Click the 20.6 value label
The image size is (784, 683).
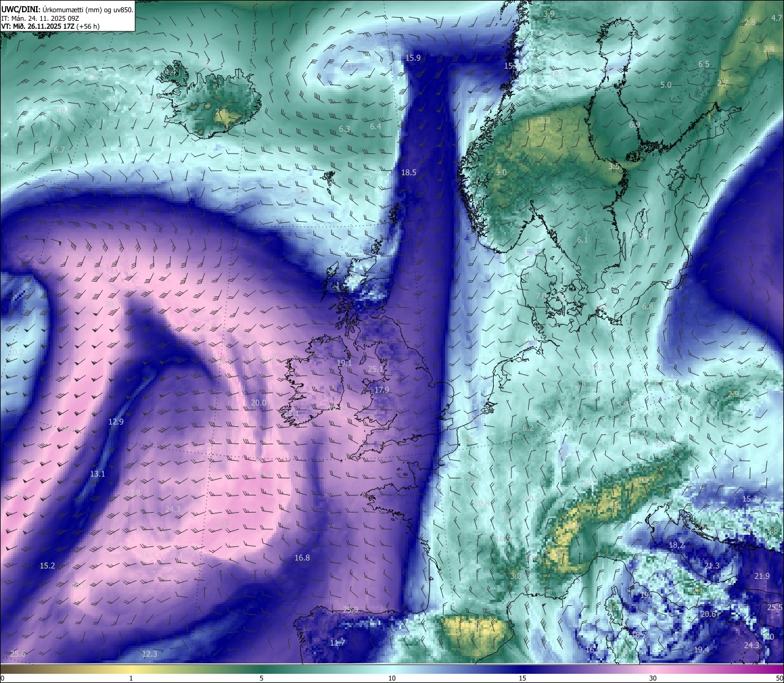point(709,614)
